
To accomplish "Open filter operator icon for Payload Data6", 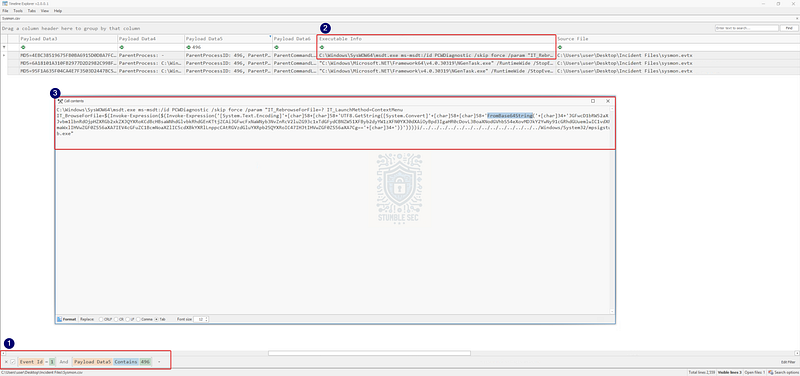I will 277,47.
